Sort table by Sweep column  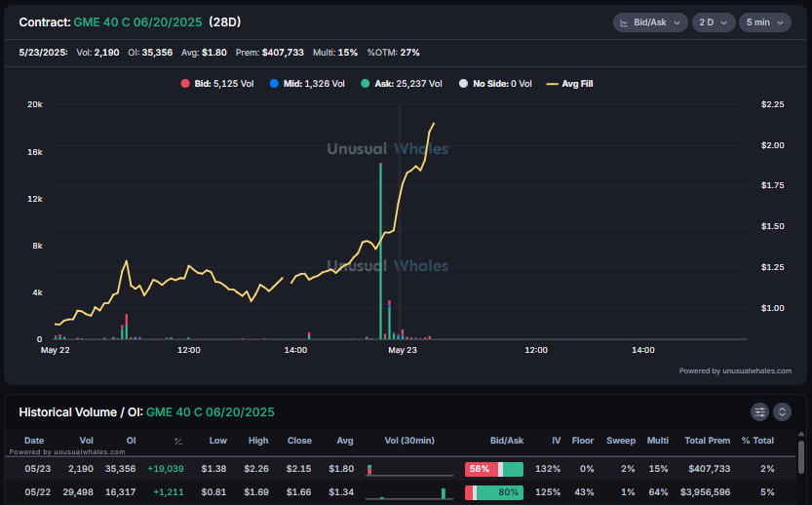point(621,441)
